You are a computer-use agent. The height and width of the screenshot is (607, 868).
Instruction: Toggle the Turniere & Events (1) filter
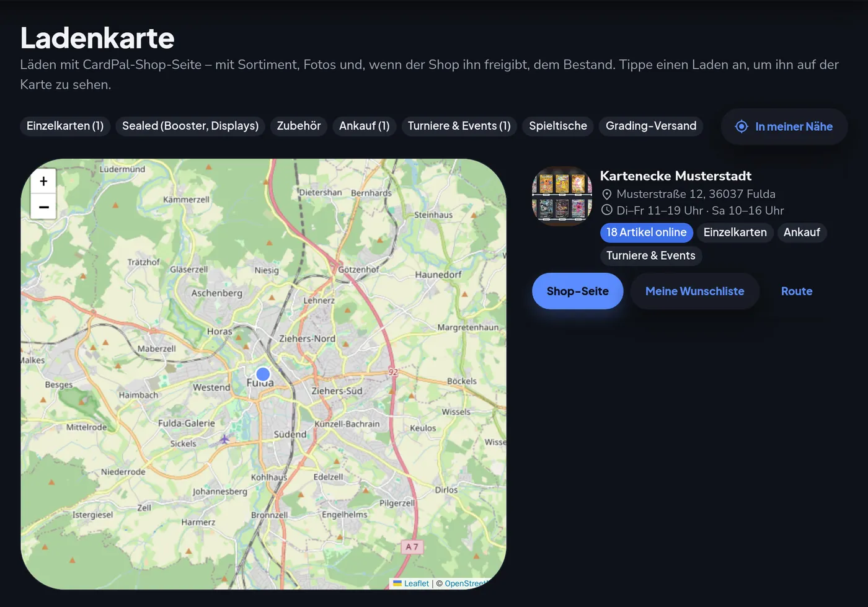(459, 126)
